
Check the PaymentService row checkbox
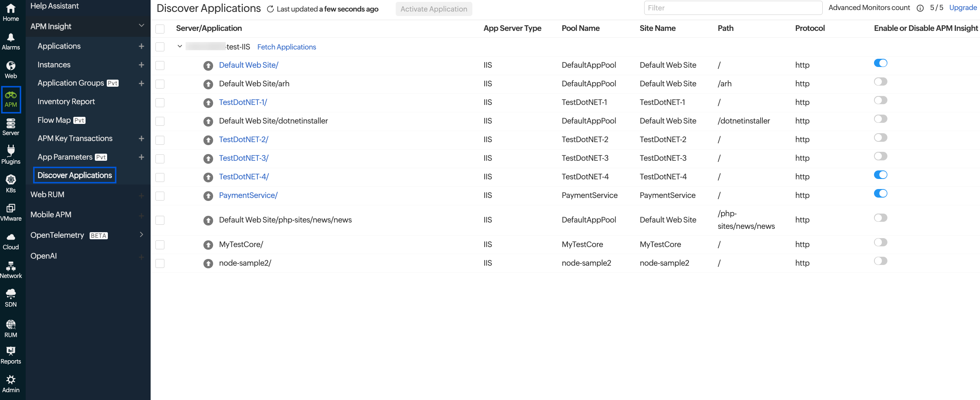coord(160,196)
